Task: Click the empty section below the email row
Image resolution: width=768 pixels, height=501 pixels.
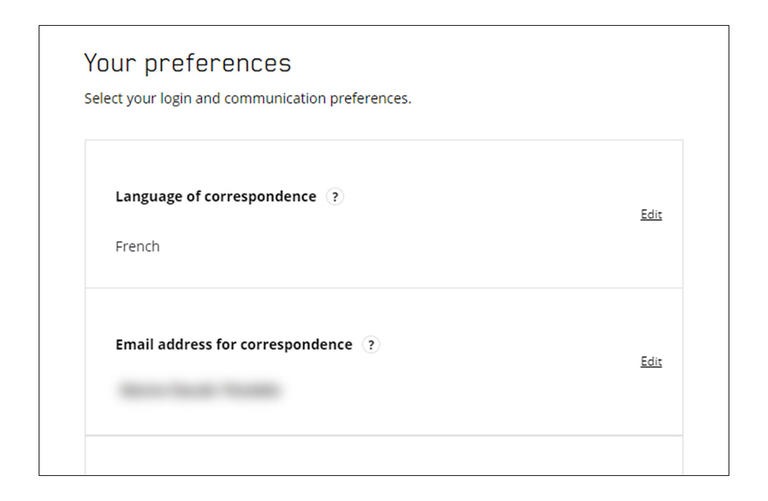Action: point(383,456)
